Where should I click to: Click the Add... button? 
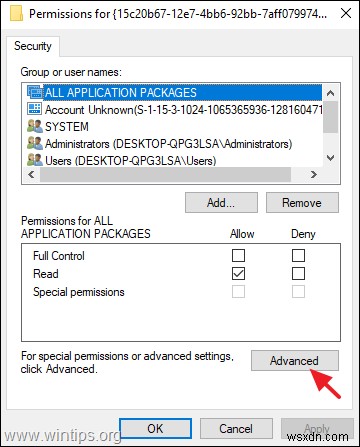tap(221, 202)
